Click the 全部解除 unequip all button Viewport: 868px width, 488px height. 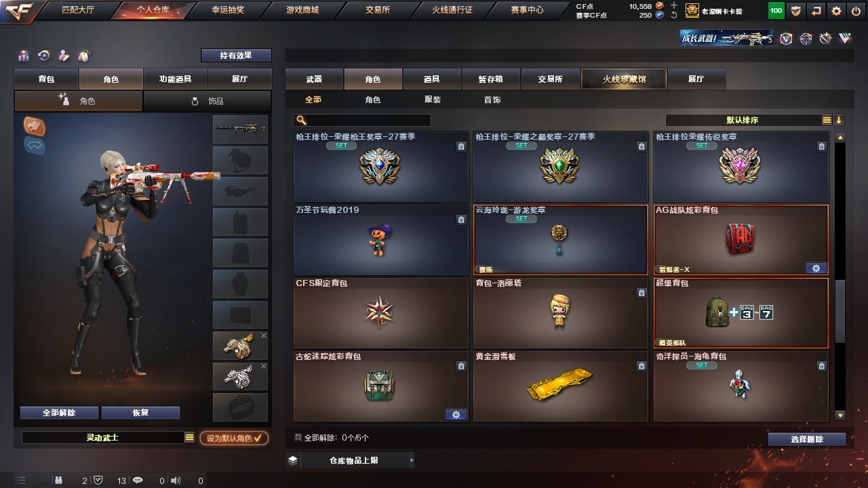(x=59, y=413)
